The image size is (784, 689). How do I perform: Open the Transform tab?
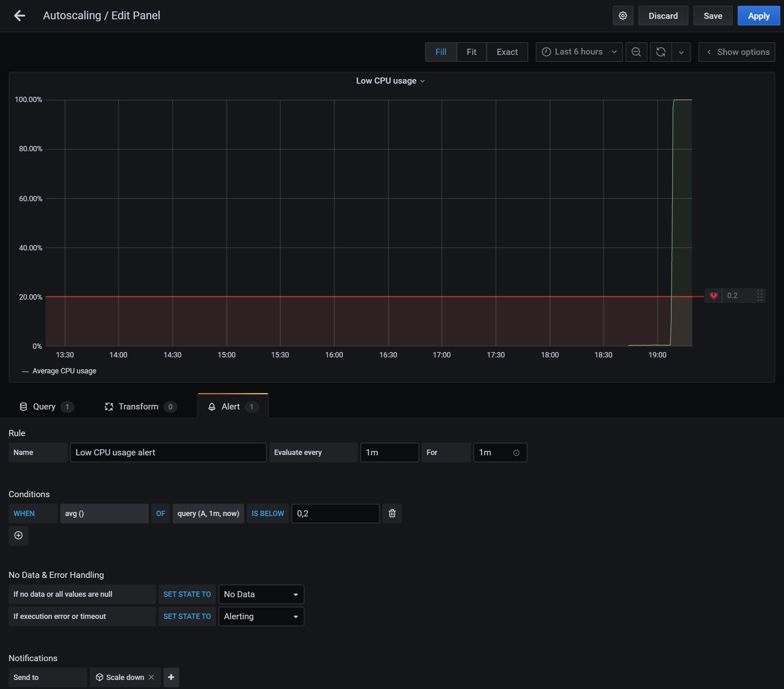(x=139, y=407)
